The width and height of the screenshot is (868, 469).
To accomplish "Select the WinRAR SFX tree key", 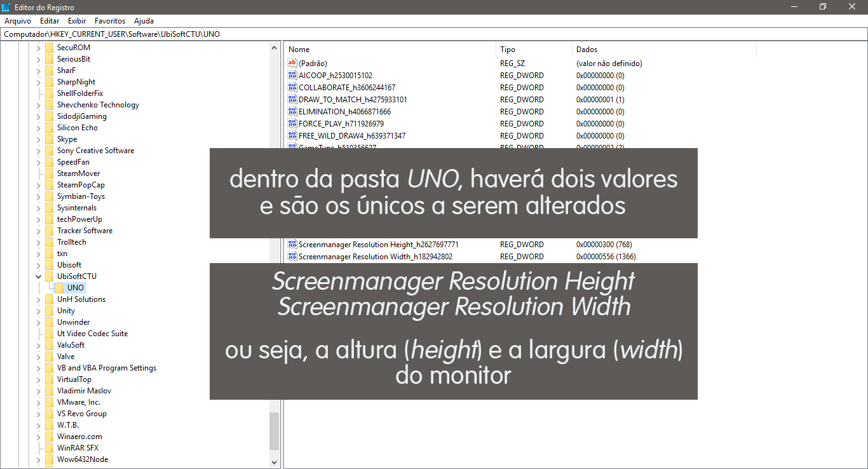I will (78, 448).
